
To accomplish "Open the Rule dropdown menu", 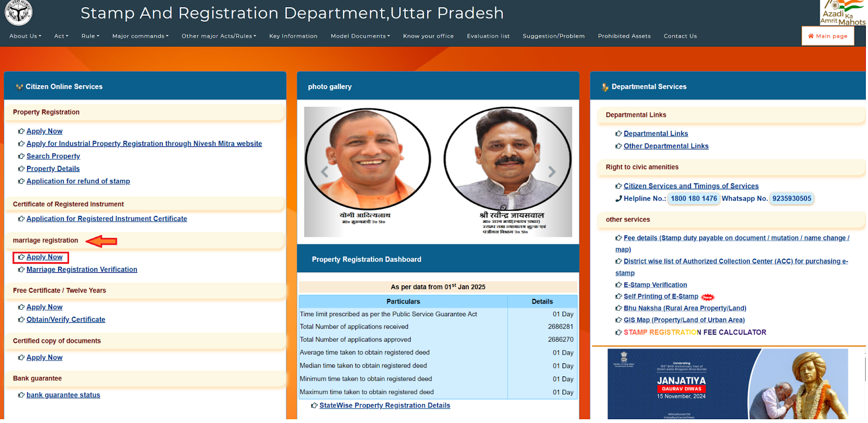I will click(x=90, y=36).
